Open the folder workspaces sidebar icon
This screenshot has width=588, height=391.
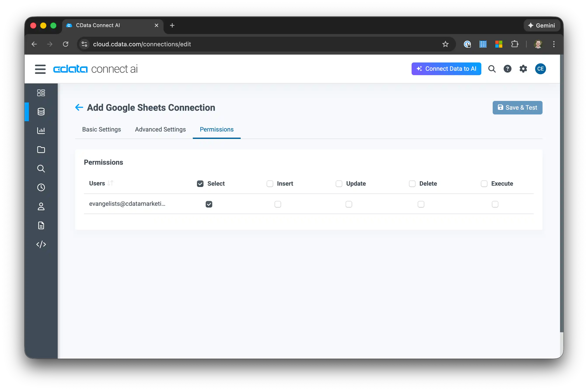pos(41,150)
